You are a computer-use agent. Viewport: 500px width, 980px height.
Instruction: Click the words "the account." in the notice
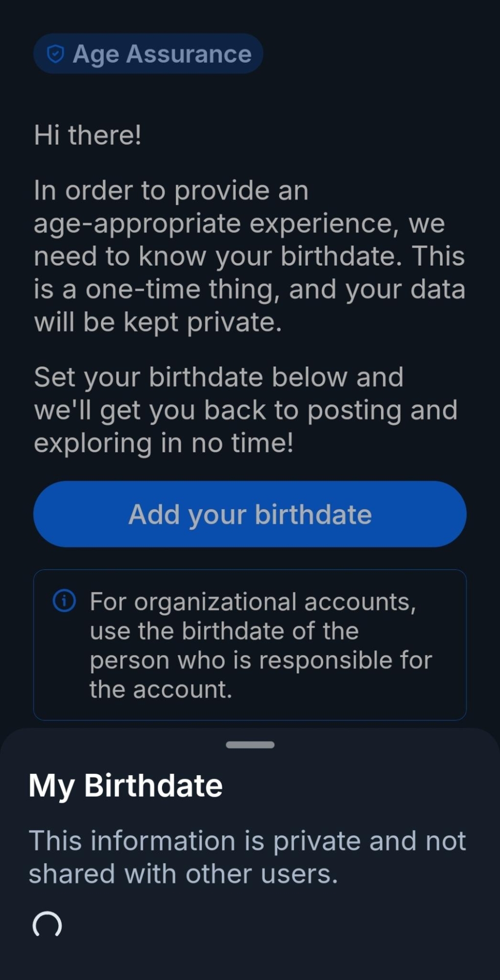161,689
